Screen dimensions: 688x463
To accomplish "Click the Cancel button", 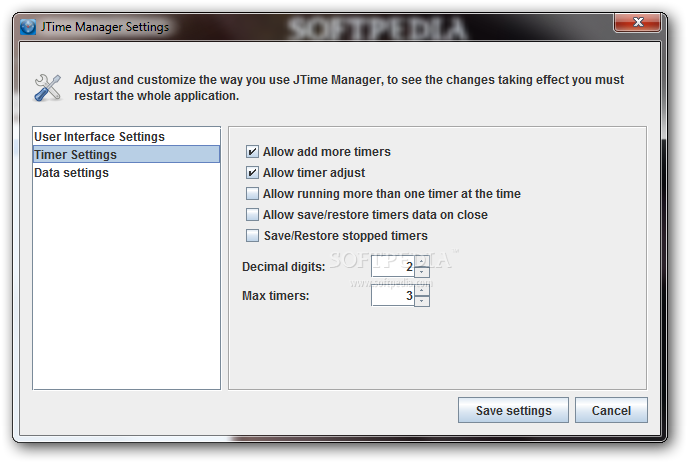I will 611,410.
